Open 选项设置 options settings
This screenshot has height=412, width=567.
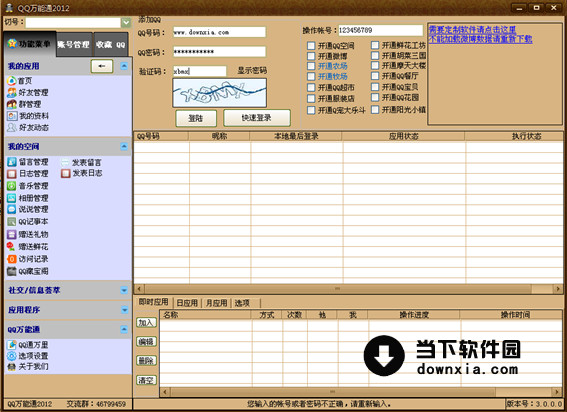coord(27,356)
